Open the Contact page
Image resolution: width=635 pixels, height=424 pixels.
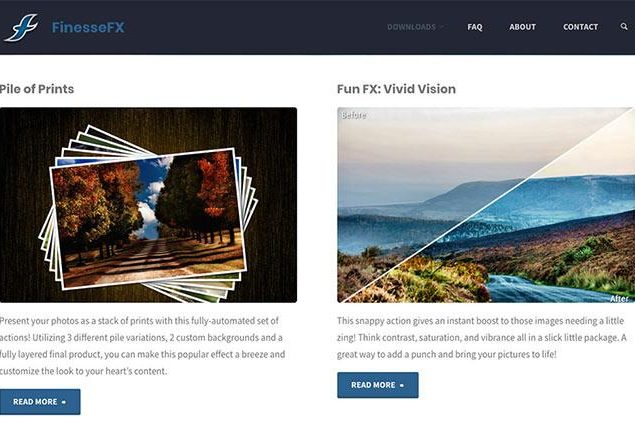click(580, 27)
